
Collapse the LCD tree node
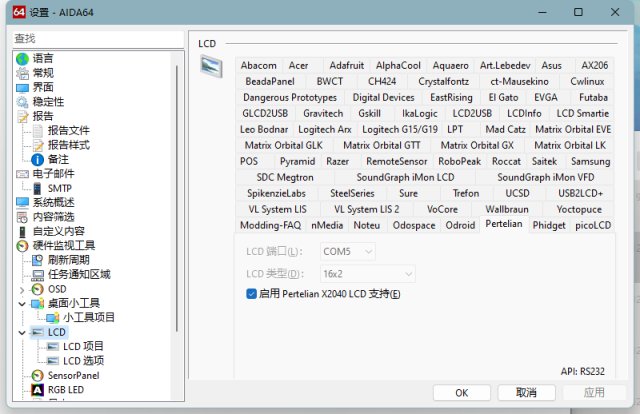click(x=22, y=333)
